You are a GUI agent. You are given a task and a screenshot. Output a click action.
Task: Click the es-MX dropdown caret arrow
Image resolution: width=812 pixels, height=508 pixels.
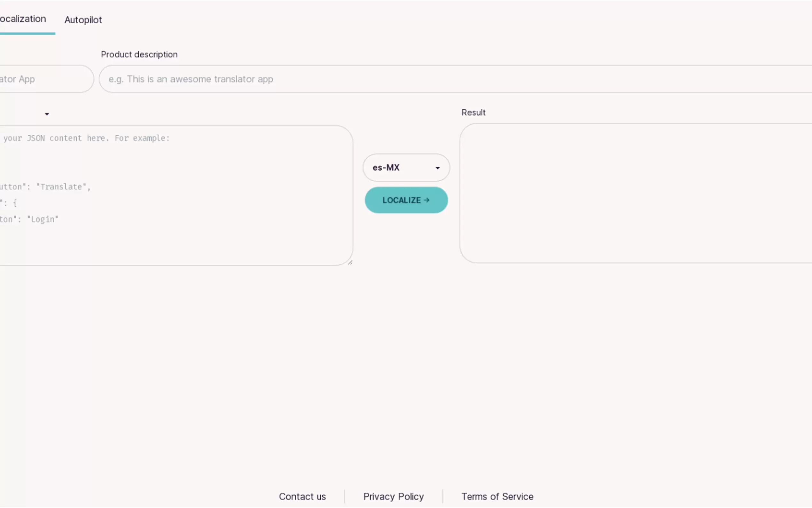(437, 168)
